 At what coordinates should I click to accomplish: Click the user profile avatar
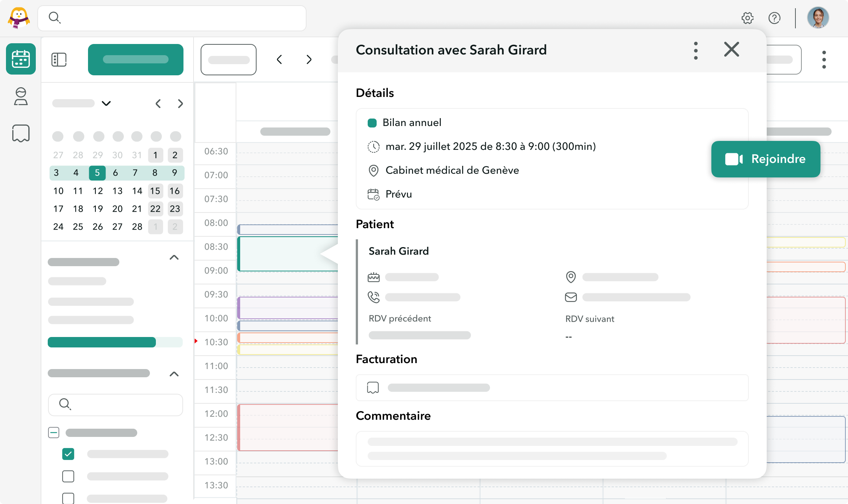(x=818, y=18)
